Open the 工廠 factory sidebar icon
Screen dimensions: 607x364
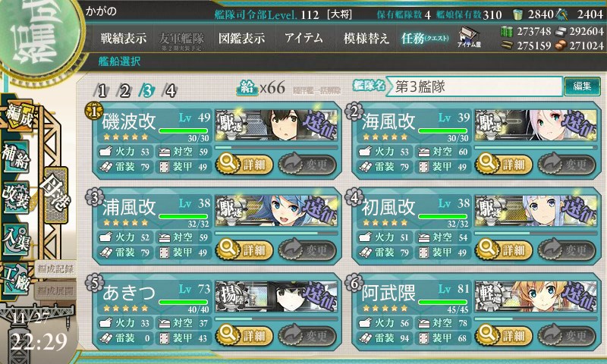point(16,280)
